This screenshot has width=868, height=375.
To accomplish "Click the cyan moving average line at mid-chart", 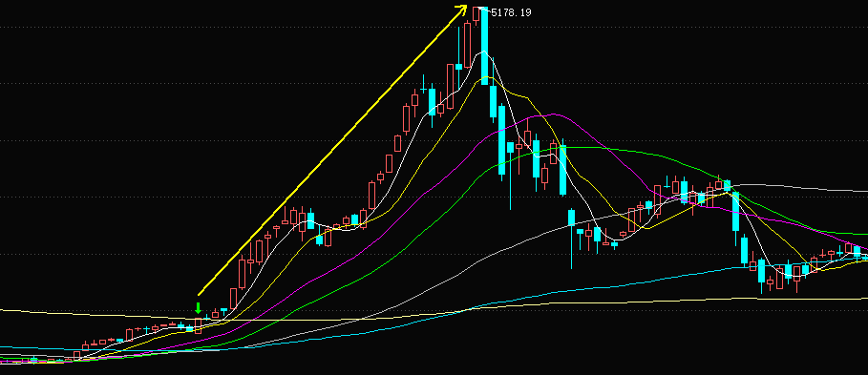I will click(x=498, y=302).
